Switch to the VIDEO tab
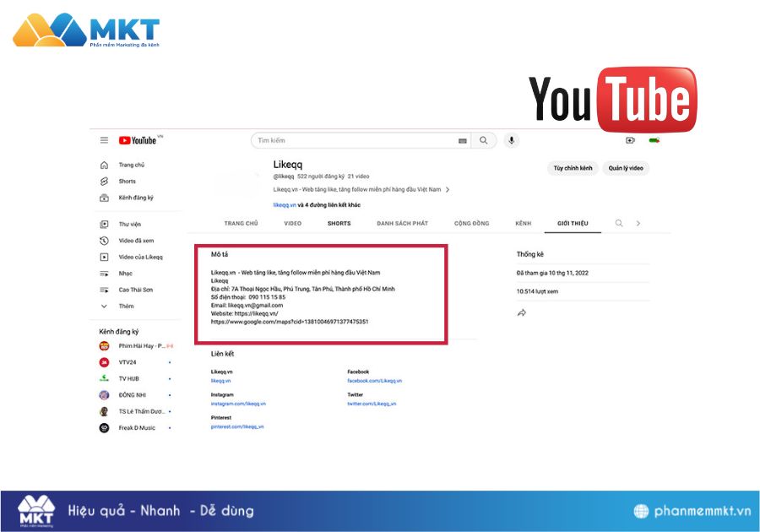760x532 pixels. (x=293, y=224)
